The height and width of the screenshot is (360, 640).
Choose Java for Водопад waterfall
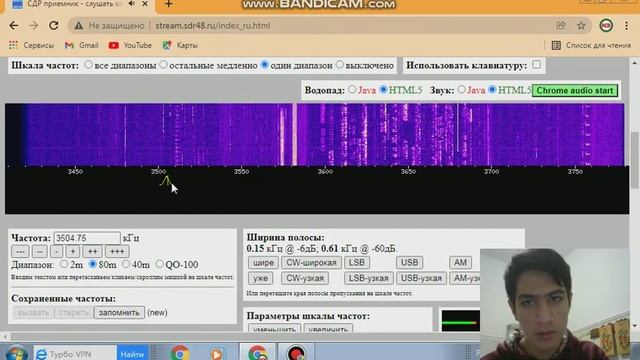pyautogui.click(x=352, y=90)
